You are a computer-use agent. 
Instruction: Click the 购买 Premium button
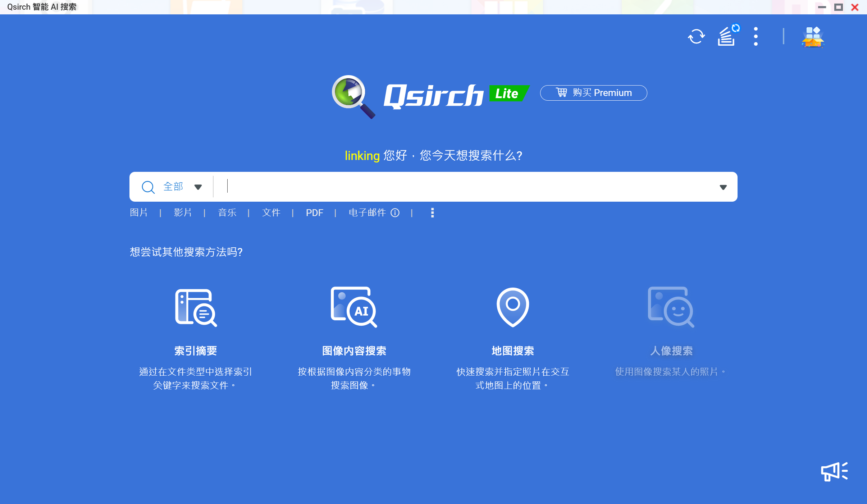593,93
